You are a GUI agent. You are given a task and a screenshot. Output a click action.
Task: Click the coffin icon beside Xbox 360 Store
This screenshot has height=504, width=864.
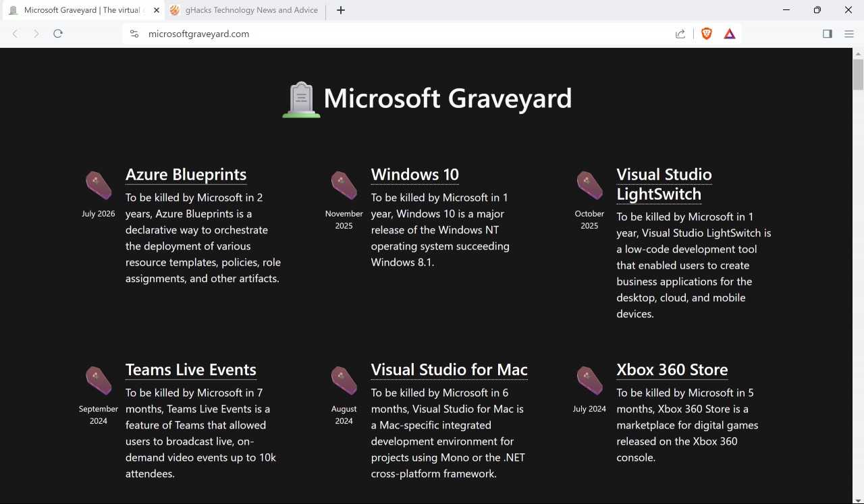[x=589, y=381]
